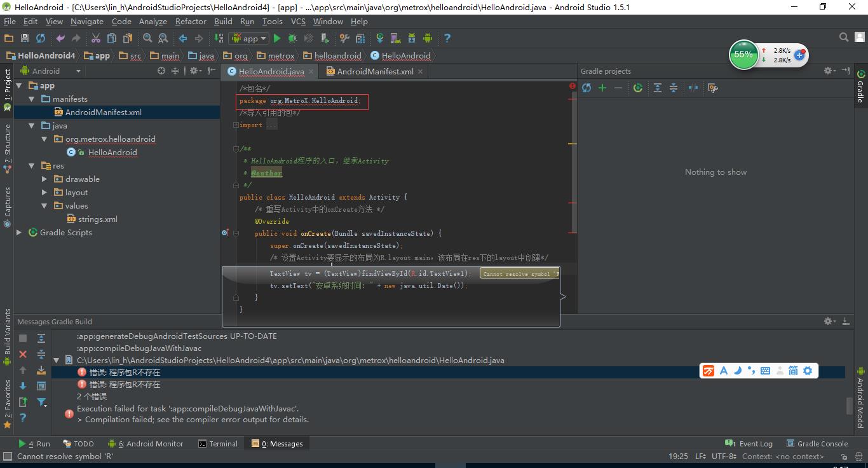The image size is (868, 468).
Task: Open the Build menu
Action: (223, 21)
